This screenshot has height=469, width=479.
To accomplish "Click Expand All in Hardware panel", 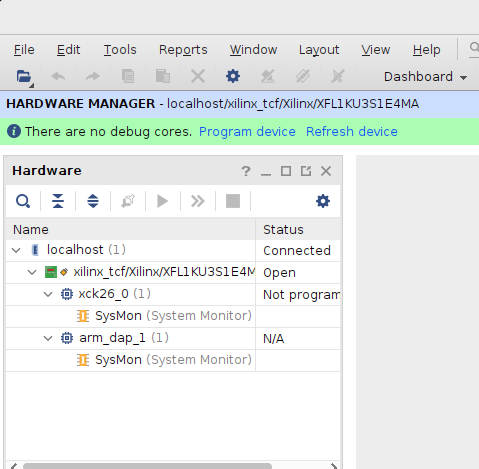I will pyautogui.click(x=93, y=201).
